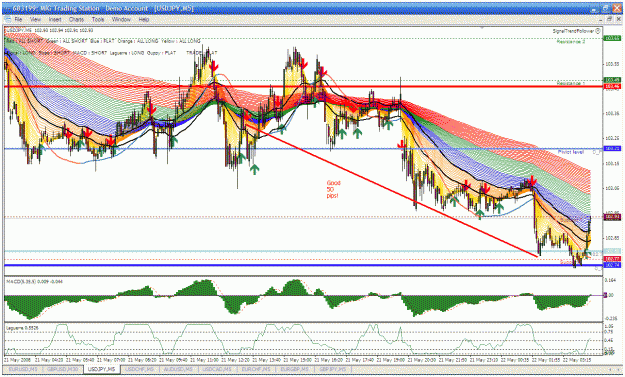Switch to the GBPJPY,M5 chart tab
This screenshot has width=625, height=377.
[334, 369]
